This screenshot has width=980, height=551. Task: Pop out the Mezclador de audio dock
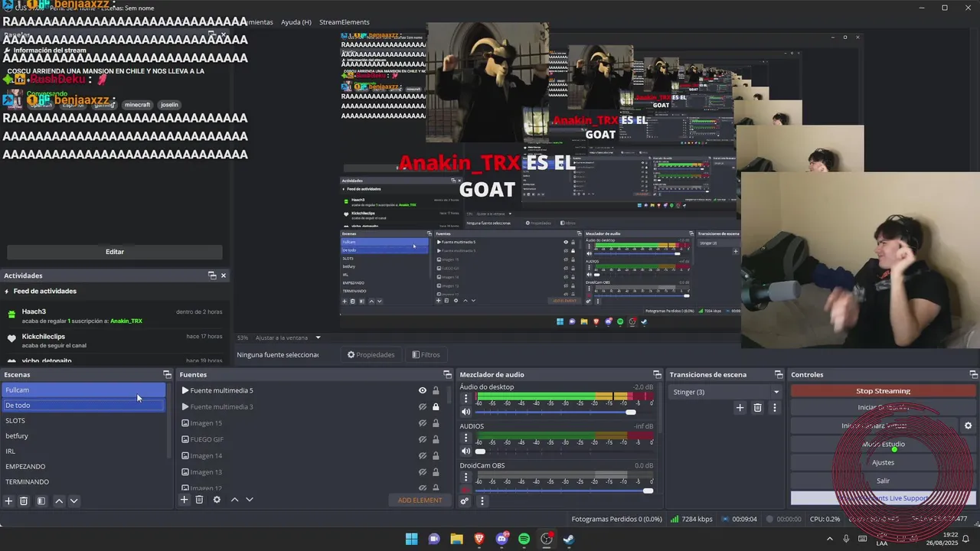point(657,374)
